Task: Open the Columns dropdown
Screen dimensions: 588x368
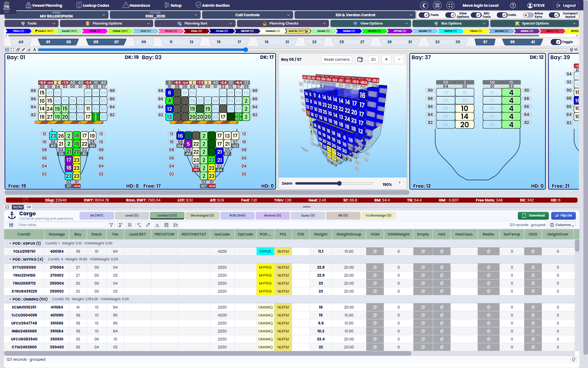Action: pos(562,225)
